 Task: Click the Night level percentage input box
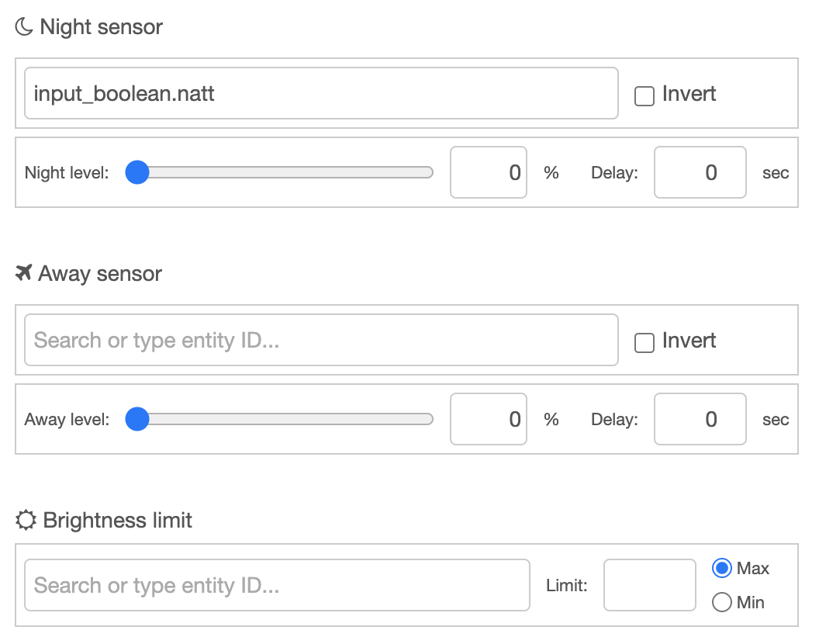pyautogui.click(x=488, y=172)
